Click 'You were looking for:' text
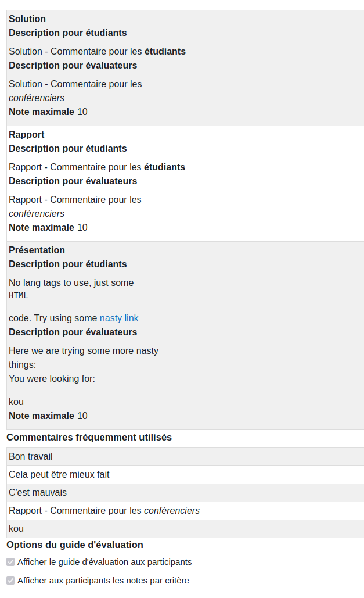 (52, 379)
